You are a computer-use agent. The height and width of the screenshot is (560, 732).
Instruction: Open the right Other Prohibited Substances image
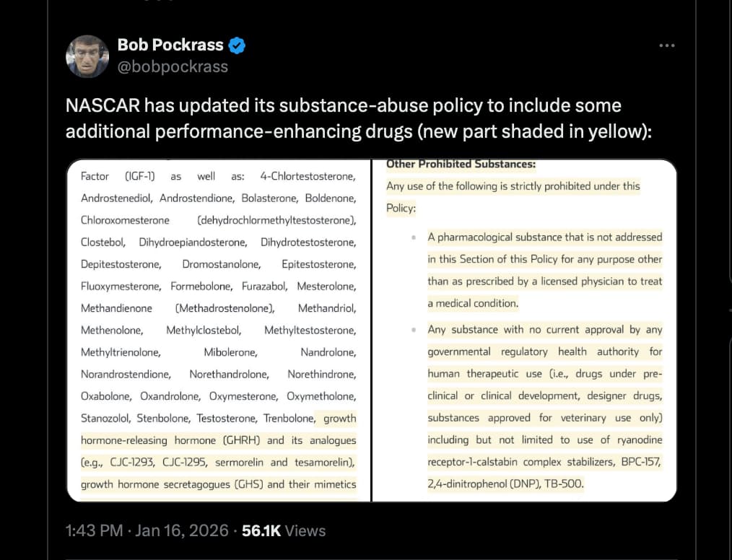[x=525, y=330]
